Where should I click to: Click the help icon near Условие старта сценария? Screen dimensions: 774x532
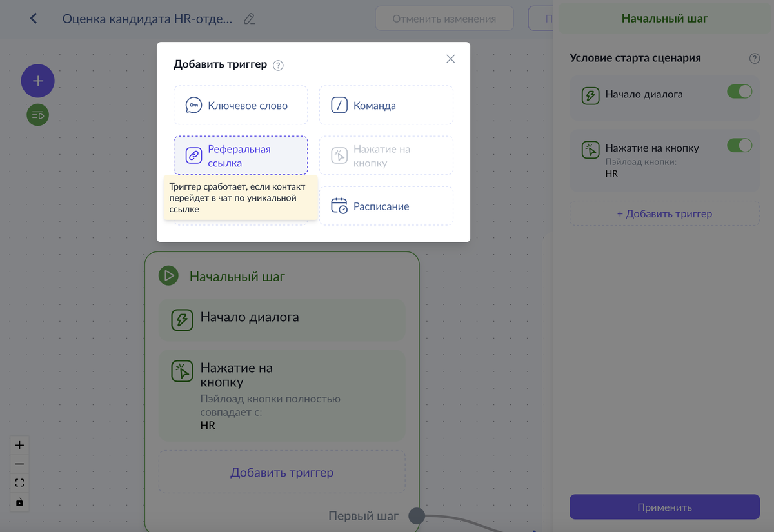pos(754,58)
